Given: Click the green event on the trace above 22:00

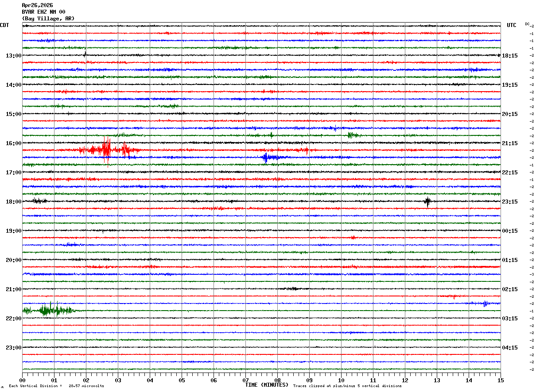Looking at the screenshot, I should point(49,310).
